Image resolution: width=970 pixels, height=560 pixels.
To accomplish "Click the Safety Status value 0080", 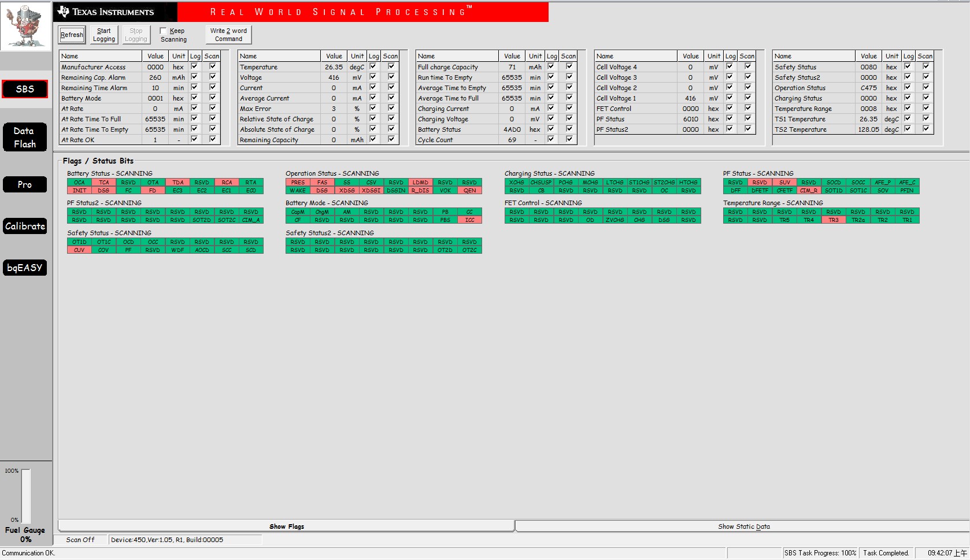I will click(x=868, y=67).
